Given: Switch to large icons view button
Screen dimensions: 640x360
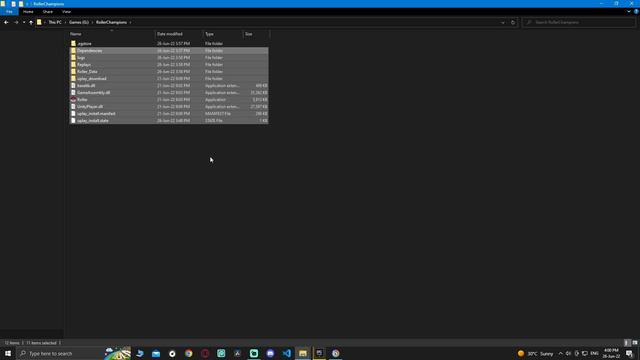Looking at the screenshot, I should (x=635, y=343).
